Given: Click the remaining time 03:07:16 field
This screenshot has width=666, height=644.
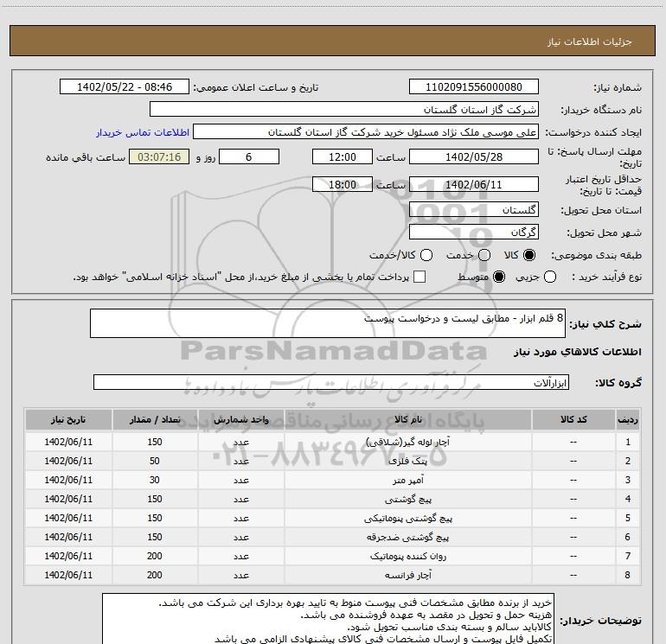Looking at the screenshot, I should pos(159,156).
